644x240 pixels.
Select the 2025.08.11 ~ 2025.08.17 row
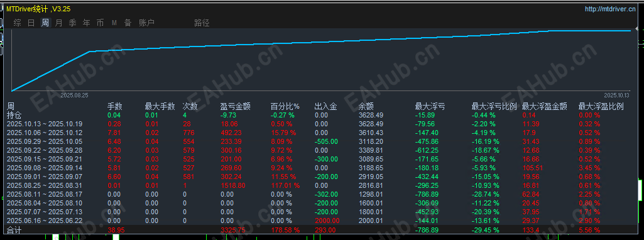tap(322, 194)
